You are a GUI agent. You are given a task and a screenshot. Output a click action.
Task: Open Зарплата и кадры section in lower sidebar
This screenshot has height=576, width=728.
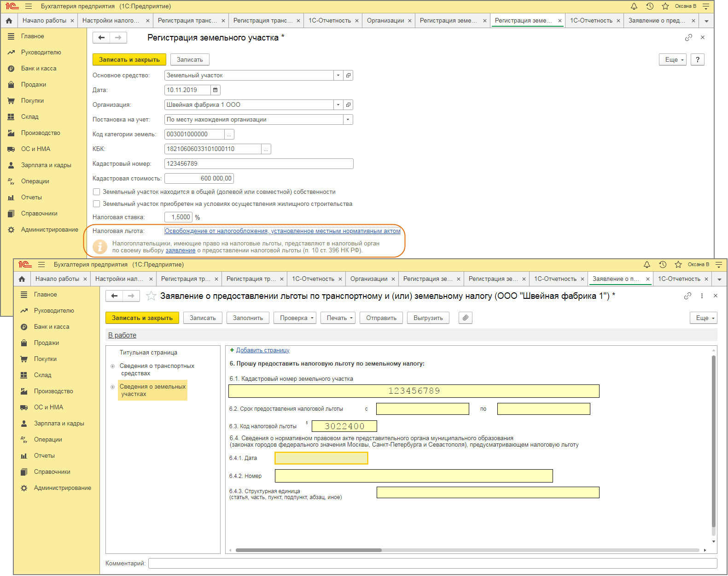pyautogui.click(x=58, y=424)
